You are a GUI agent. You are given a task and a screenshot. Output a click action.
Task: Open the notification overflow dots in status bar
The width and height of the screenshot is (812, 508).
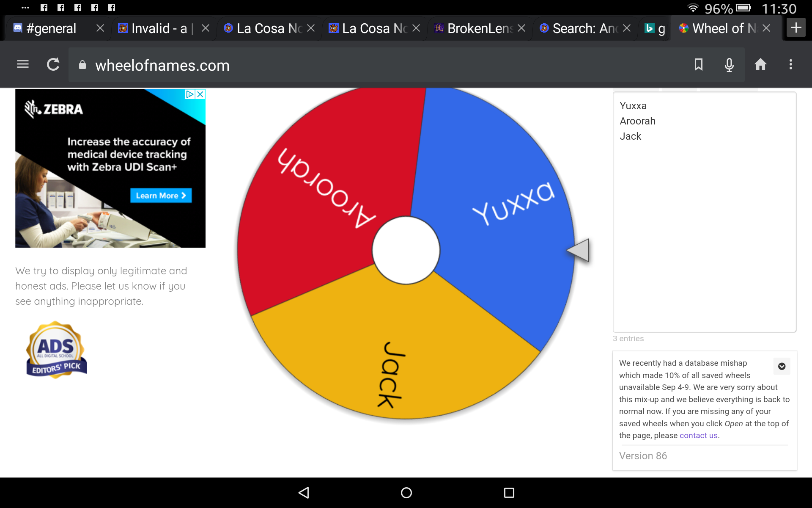coord(25,8)
